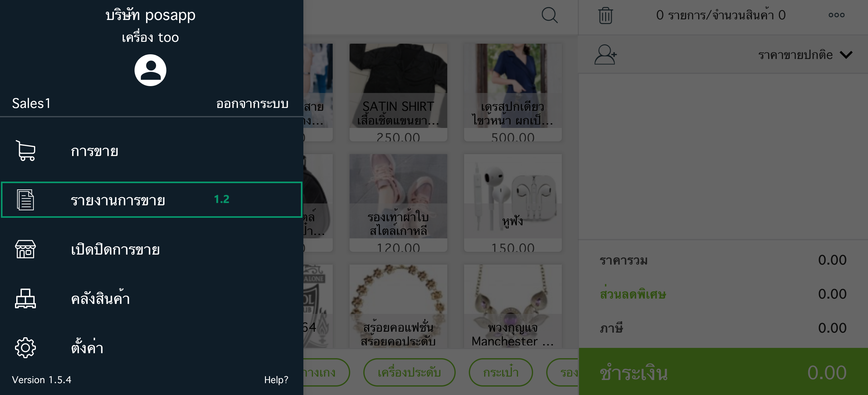Click ออกจากระบบ to log out
This screenshot has height=395, width=868.
point(252,103)
